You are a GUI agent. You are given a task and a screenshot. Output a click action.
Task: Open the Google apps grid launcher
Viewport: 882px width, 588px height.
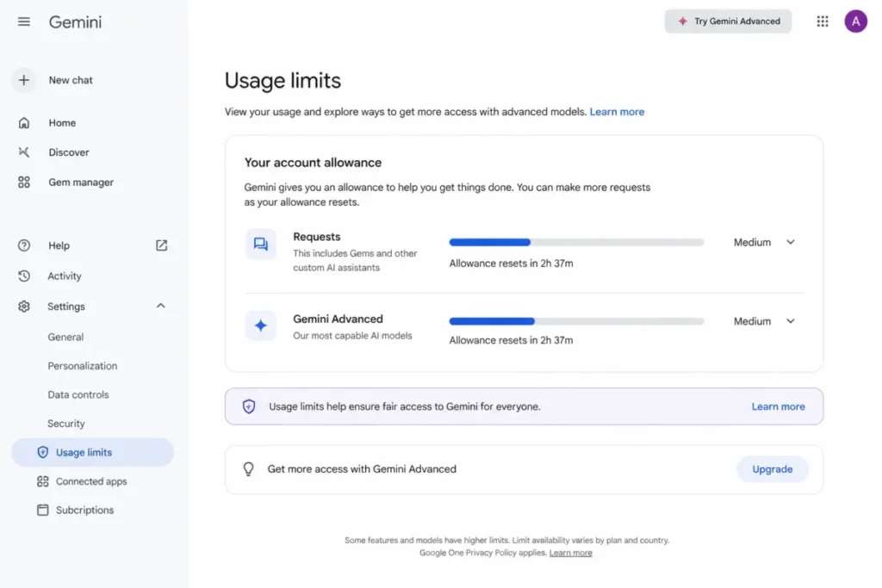[823, 22]
